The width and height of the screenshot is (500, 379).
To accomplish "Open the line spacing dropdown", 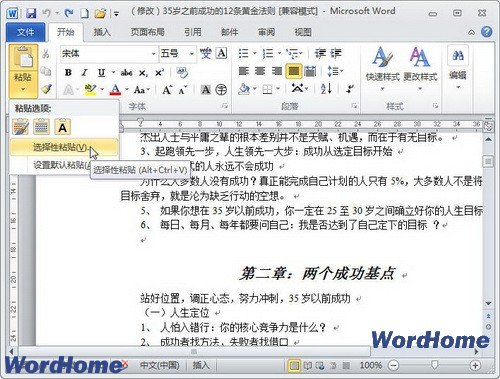I will pyautogui.click(x=334, y=71).
